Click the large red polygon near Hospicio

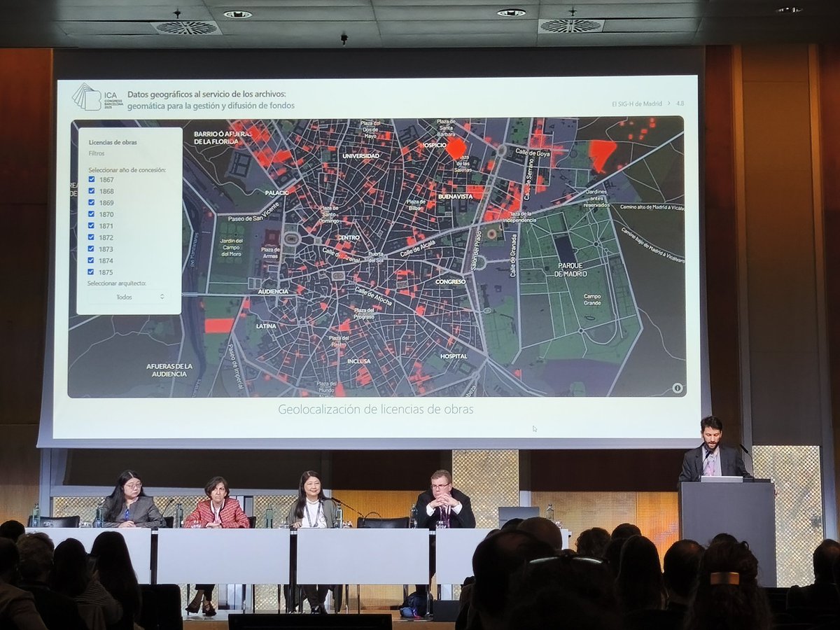456,148
